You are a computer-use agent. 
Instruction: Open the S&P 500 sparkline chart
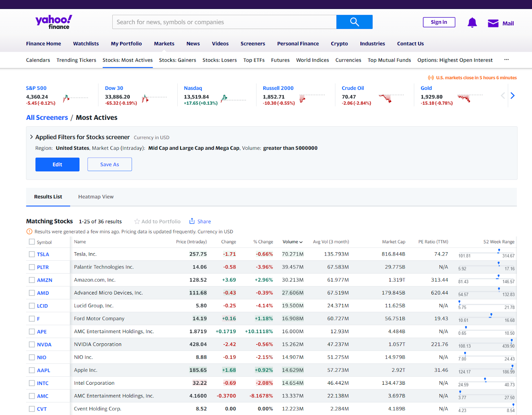tap(75, 98)
